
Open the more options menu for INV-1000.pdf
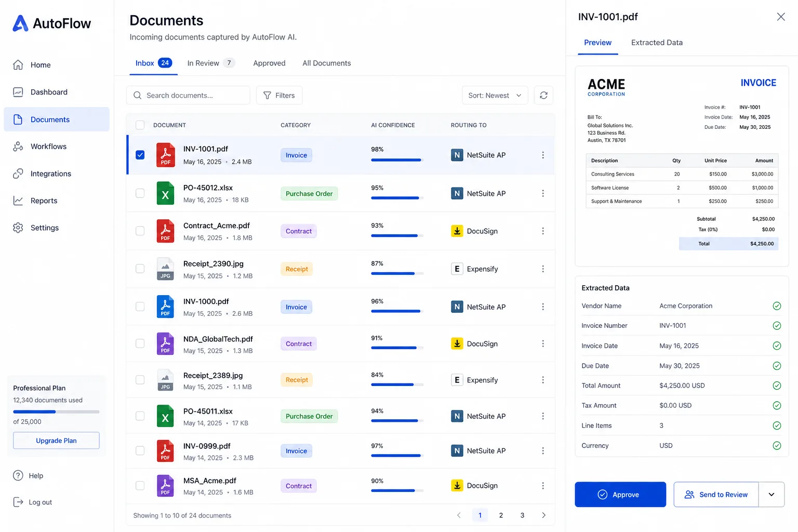tap(543, 307)
